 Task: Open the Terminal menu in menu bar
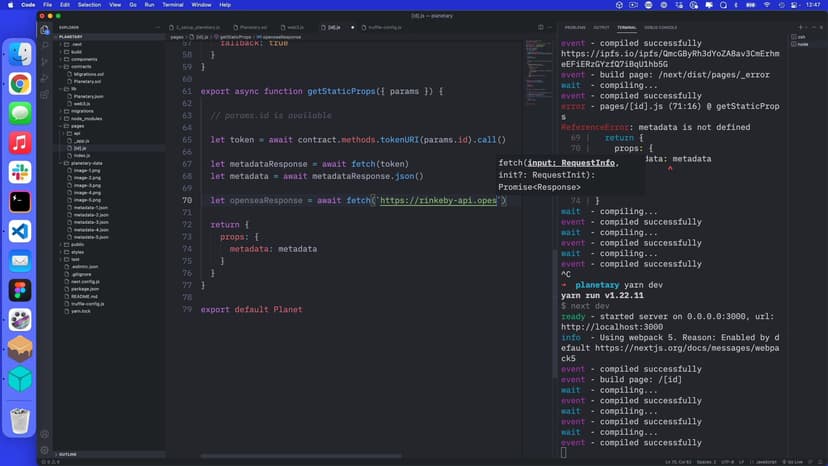175,5
